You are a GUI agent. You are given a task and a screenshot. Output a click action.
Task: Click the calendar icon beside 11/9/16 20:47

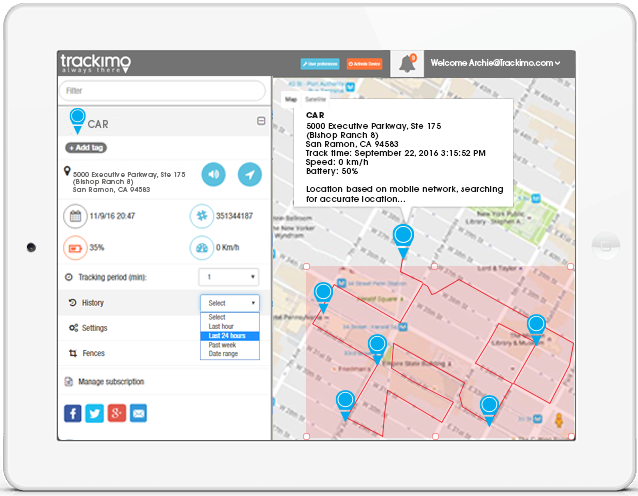[x=75, y=216]
